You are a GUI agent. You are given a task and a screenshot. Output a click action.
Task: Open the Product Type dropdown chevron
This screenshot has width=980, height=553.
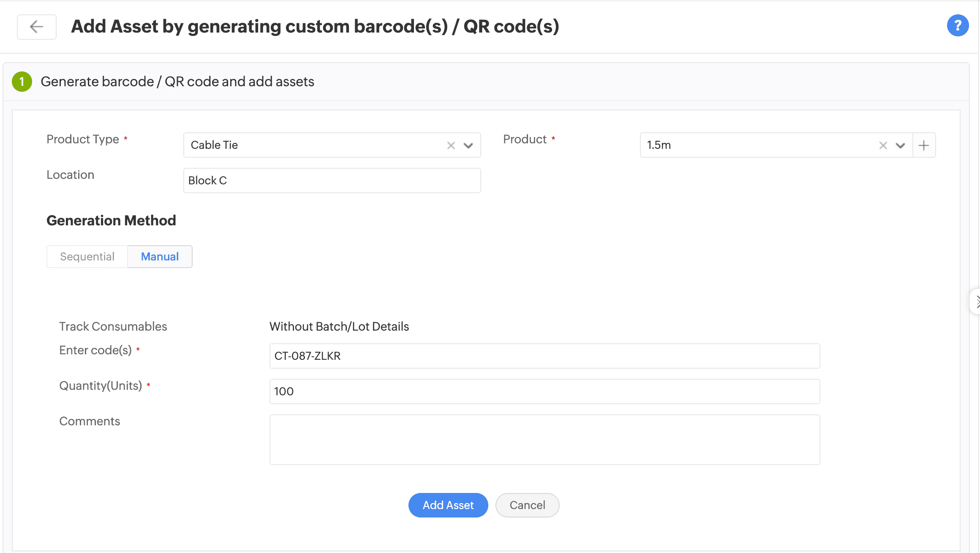pos(468,145)
